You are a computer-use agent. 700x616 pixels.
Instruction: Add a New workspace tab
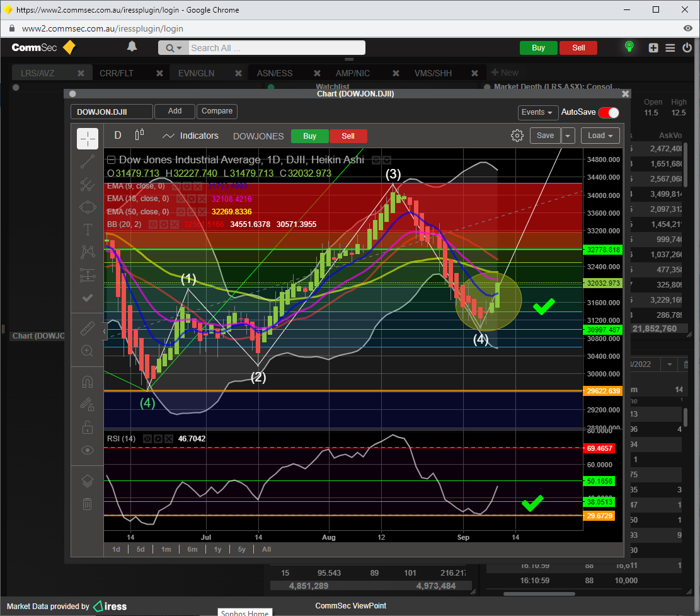(505, 73)
